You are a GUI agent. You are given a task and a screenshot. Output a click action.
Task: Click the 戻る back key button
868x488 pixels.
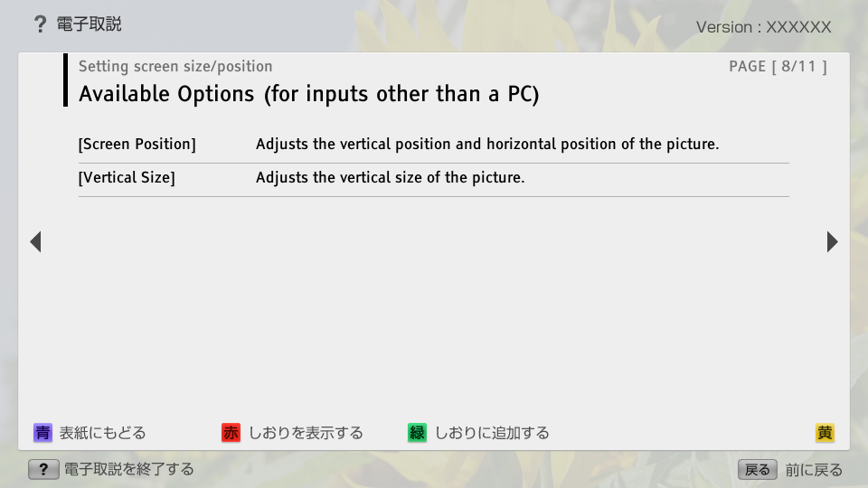[758, 470]
